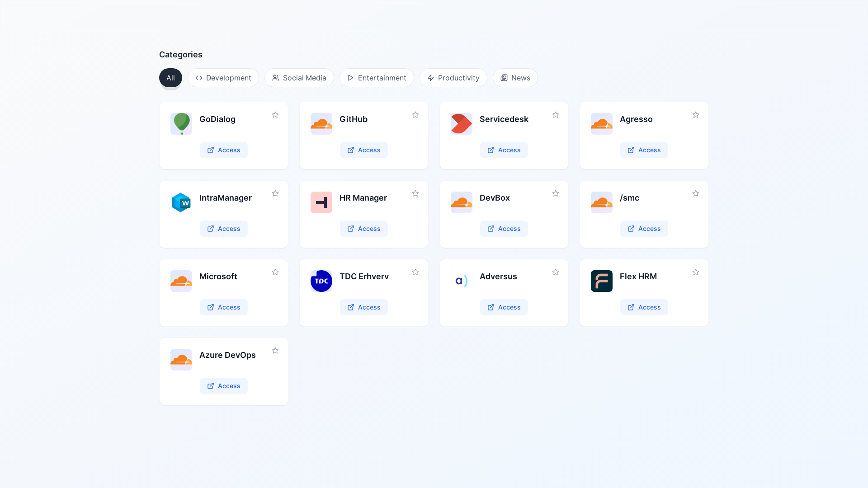Star the GitHub card
The image size is (868, 488).
[415, 115]
